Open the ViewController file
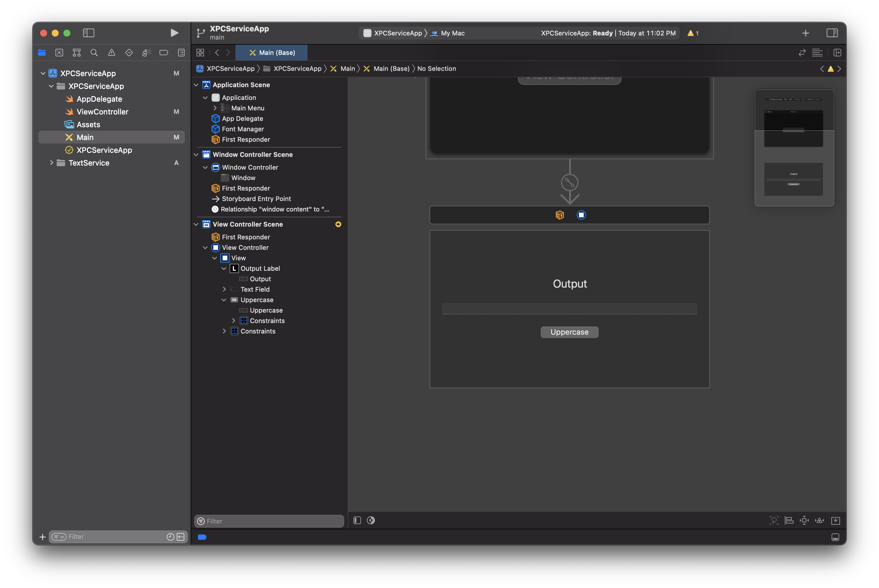The image size is (879, 588). pos(102,112)
